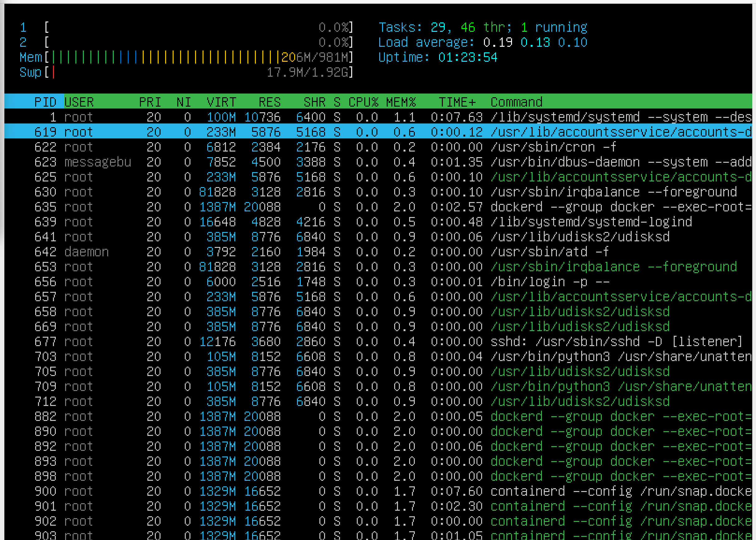The width and height of the screenshot is (756, 540).
Task: Select PID 625 accountsservice row
Action: pos(378,177)
